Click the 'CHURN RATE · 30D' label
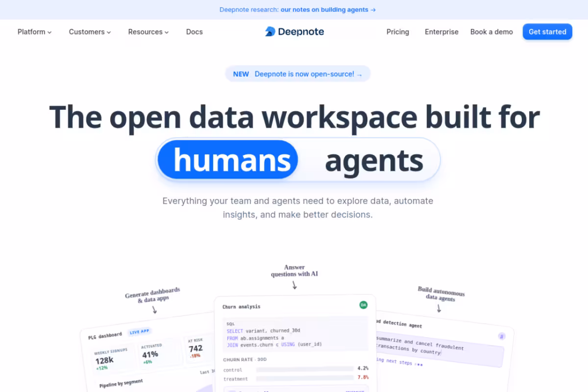 tap(245, 360)
